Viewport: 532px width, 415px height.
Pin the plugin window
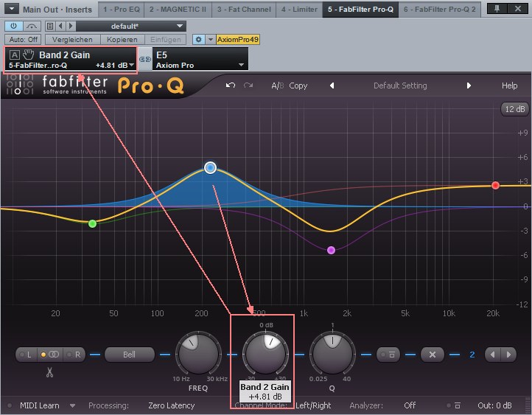tap(497, 9)
